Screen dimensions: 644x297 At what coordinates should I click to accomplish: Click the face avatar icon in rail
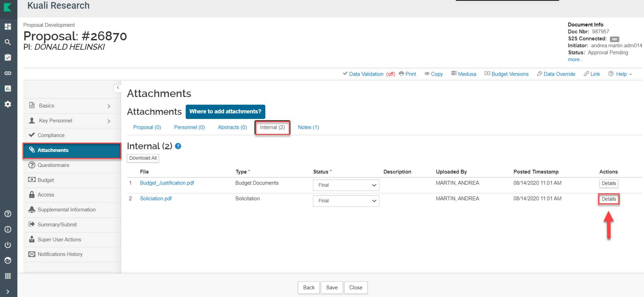(8, 260)
